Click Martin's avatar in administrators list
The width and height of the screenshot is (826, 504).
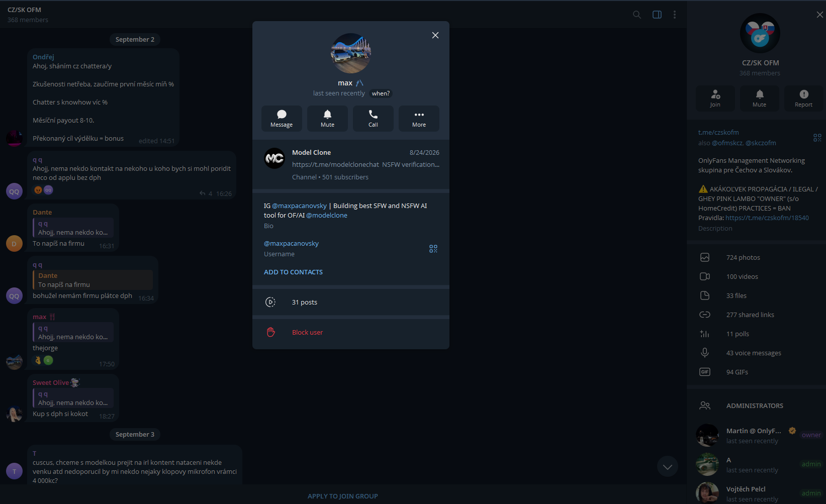point(707,435)
